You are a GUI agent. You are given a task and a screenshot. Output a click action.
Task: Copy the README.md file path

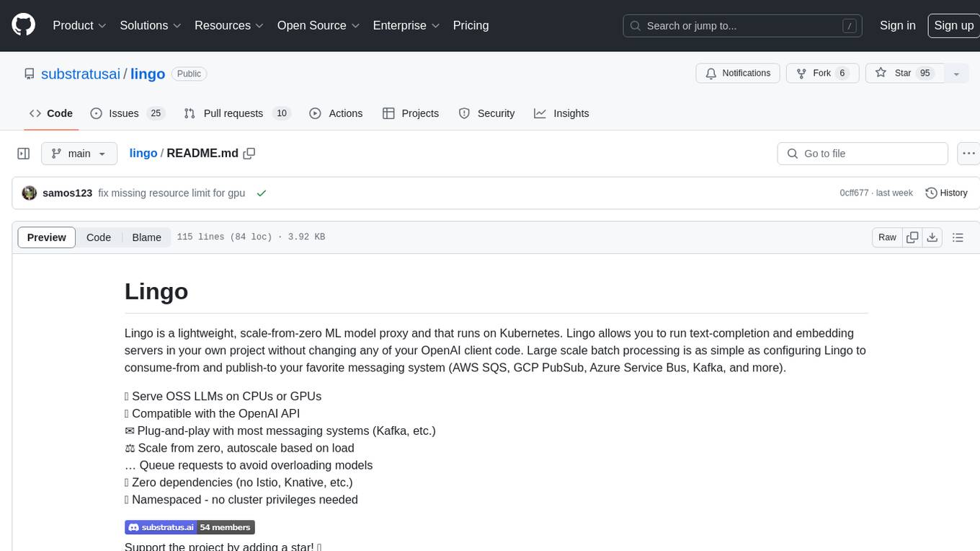click(249, 154)
